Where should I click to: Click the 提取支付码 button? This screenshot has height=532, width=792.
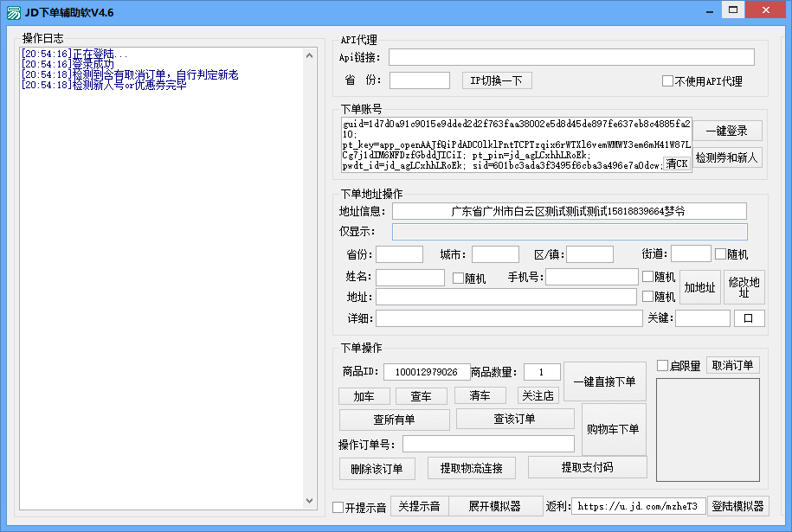[x=587, y=467]
